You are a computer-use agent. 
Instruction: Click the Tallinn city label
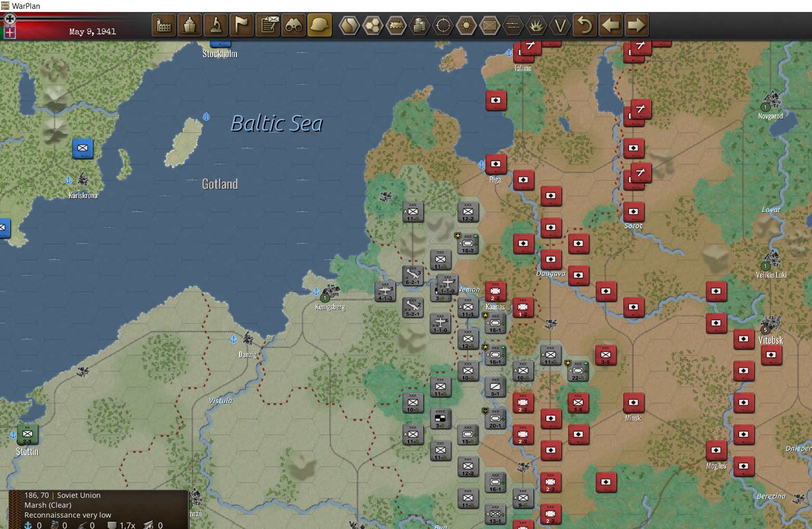point(522,68)
